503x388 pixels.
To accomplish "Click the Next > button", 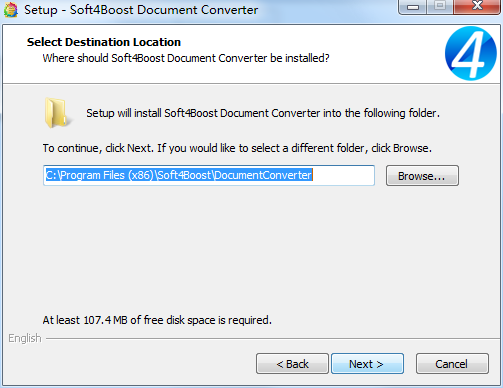I will point(367,364).
